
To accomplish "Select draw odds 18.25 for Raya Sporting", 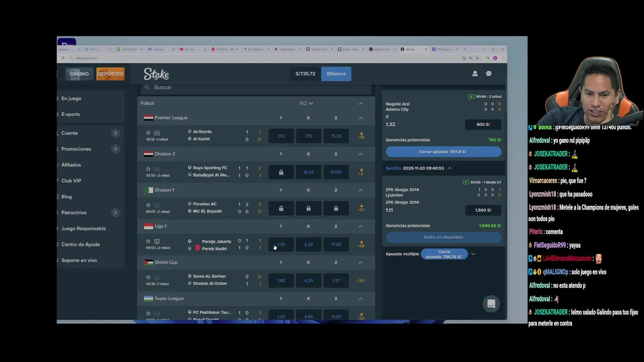I will point(308,172).
